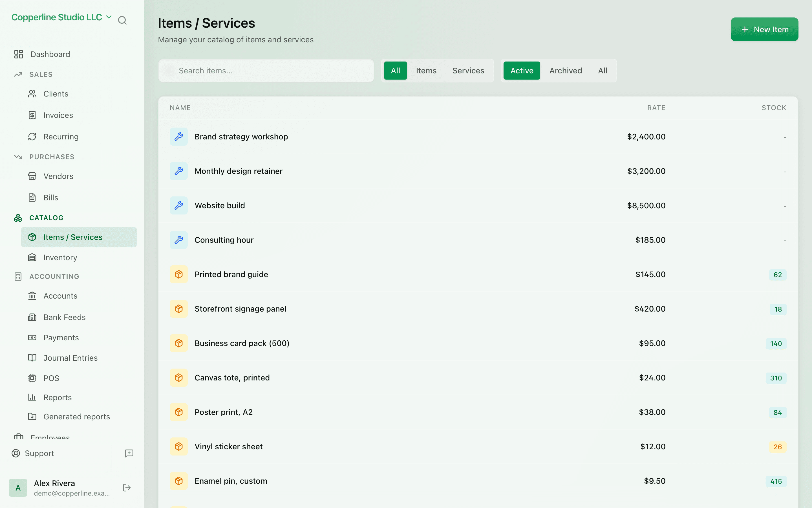Expand the Copperline Studio LLC company switcher
The width and height of the screenshot is (812, 508).
click(x=61, y=17)
